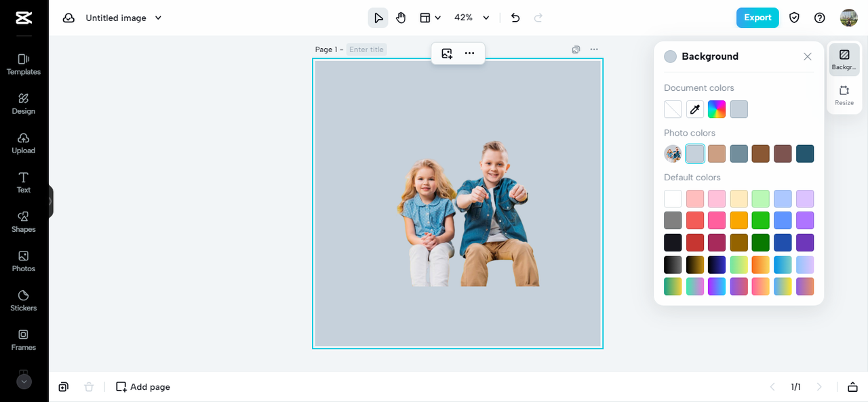Image resolution: width=868 pixels, height=402 pixels.
Task: Collapse the left side panel handle
Action: (x=50, y=201)
